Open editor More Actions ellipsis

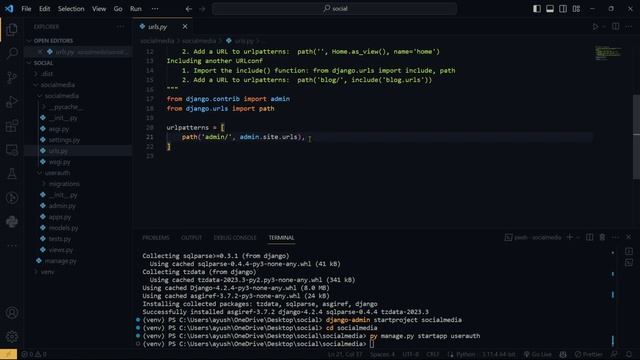[629, 27]
